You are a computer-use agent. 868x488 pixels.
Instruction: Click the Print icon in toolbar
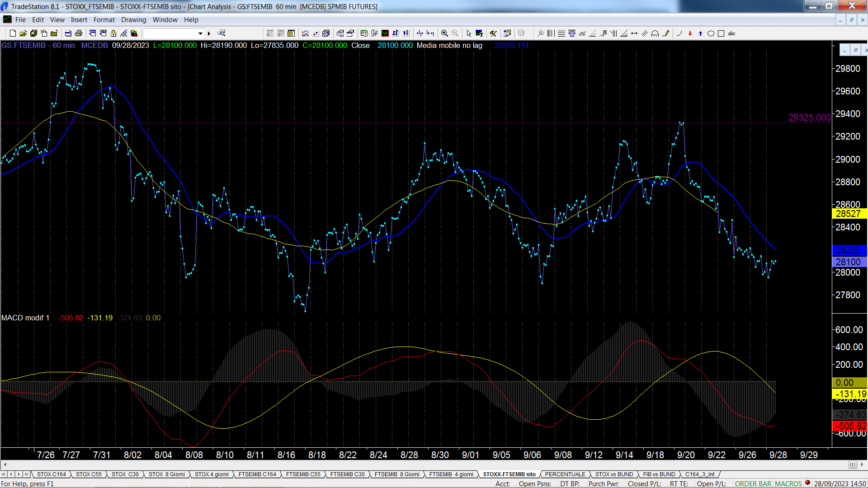click(79, 33)
